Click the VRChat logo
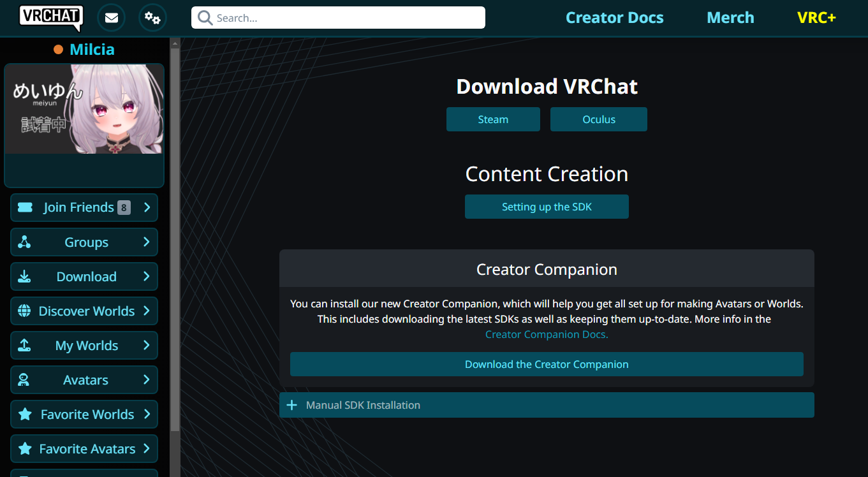 (51, 18)
